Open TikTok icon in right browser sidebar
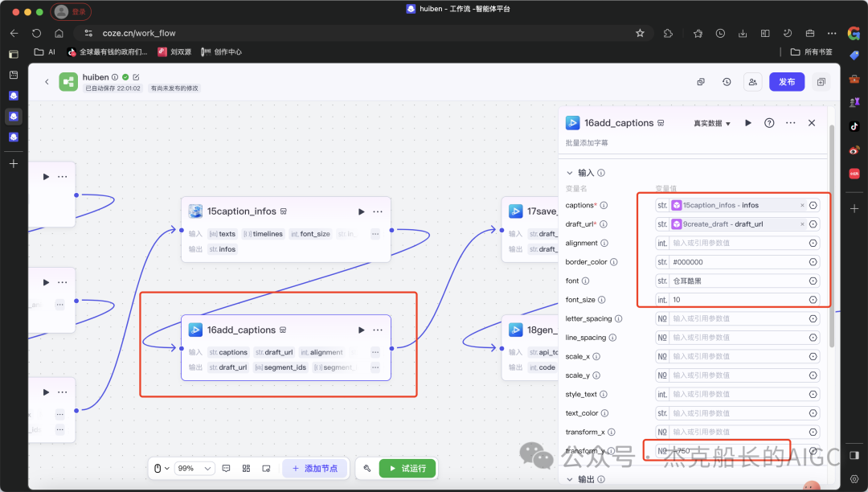The height and width of the screenshot is (492, 868). tap(854, 126)
